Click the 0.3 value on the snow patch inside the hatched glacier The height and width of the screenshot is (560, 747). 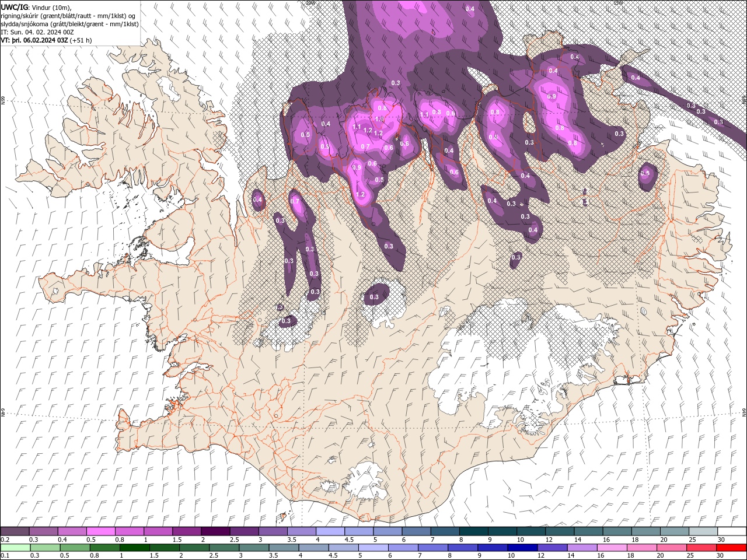click(x=374, y=297)
